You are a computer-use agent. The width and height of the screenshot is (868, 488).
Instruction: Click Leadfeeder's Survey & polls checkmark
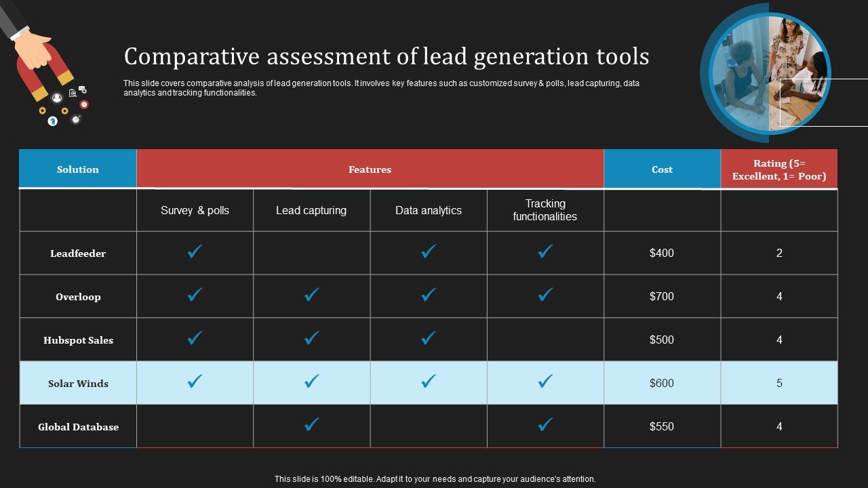click(x=195, y=251)
